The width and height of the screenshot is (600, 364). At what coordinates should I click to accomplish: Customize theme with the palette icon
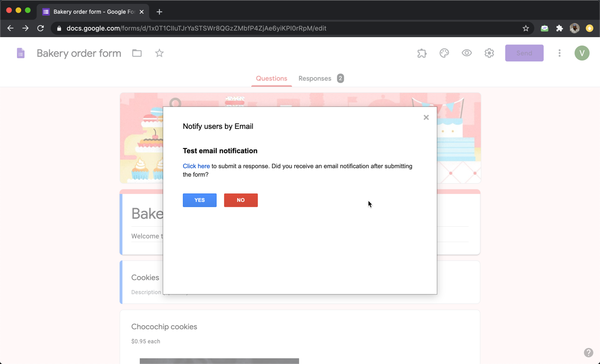(444, 53)
